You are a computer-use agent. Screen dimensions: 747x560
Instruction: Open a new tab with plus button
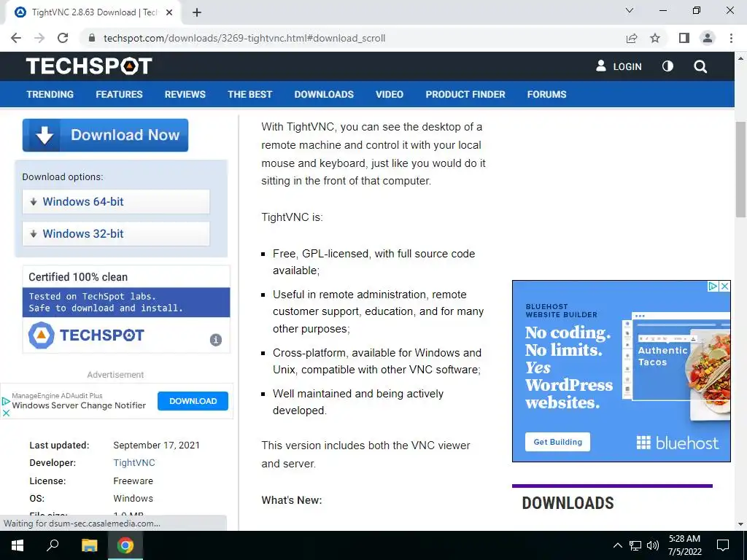pyautogui.click(x=197, y=12)
